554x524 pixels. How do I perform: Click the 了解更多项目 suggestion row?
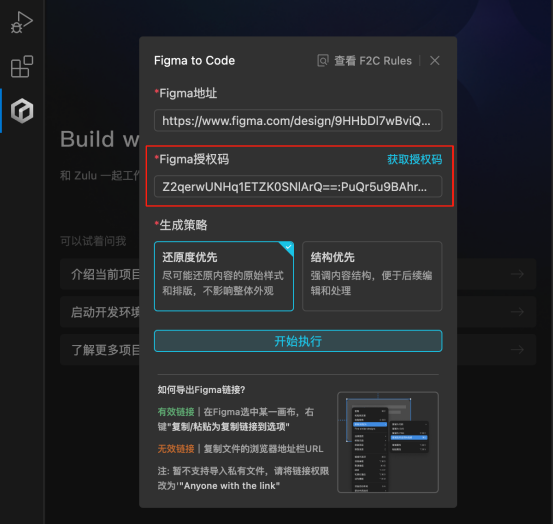298,350
